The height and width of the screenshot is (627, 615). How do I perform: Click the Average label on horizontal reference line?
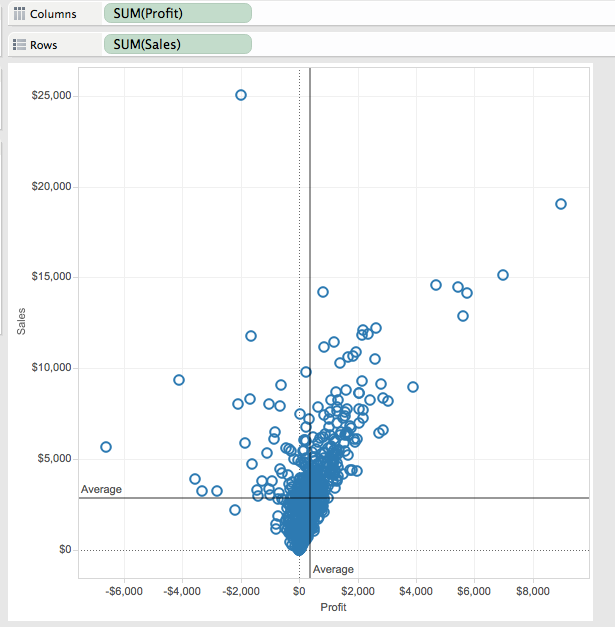click(x=101, y=489)
